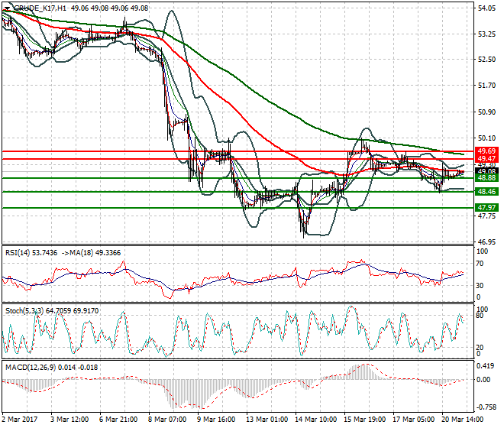Click the 2 Mar 2017 date marker
Viewport: 504px width, 428px height.
tap(20, 420)
